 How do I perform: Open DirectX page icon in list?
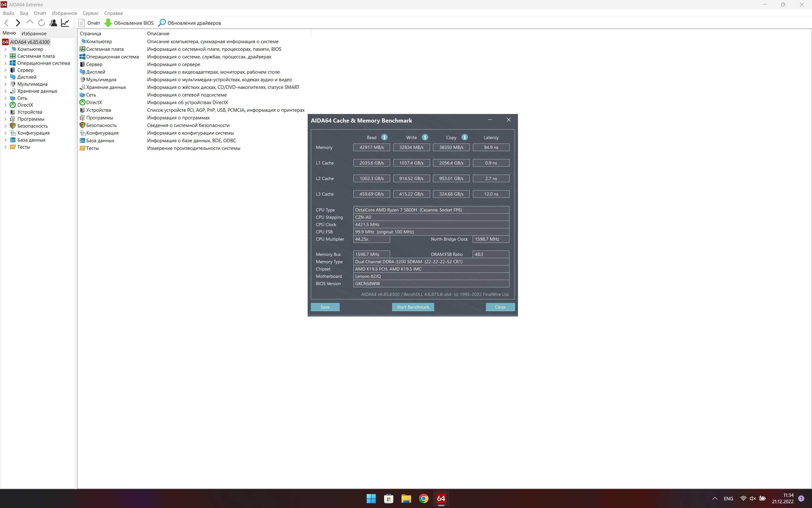point(82,102)
